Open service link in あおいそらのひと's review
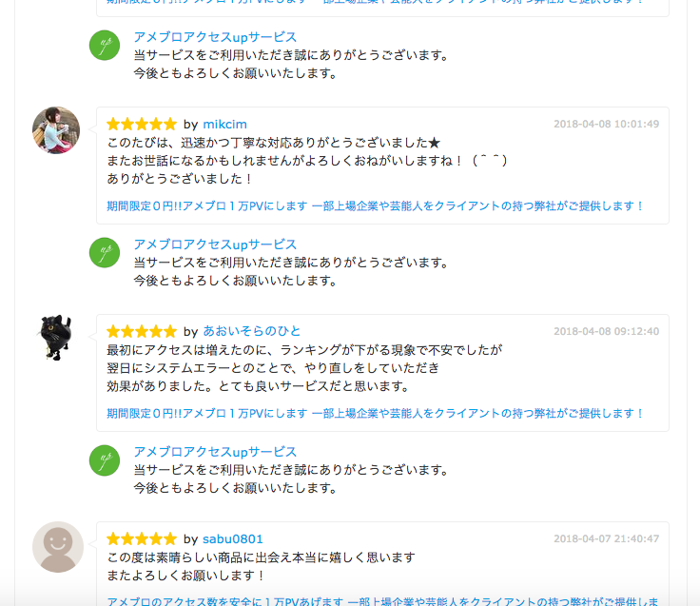700x606 pixels. click(375, 413)
